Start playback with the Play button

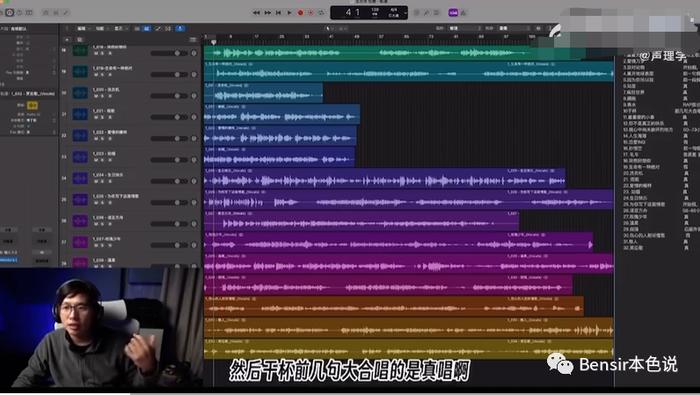click(x=289, y=13)
